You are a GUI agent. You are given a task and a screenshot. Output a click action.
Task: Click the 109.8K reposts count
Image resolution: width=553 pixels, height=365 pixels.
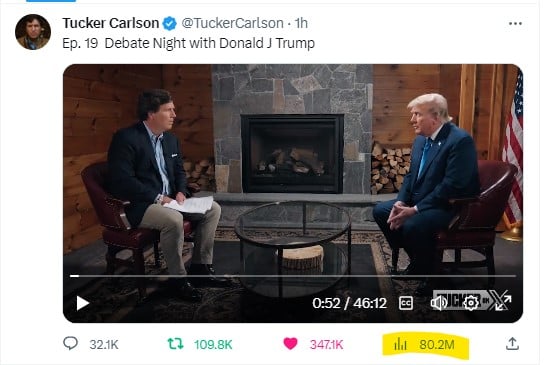213,344
